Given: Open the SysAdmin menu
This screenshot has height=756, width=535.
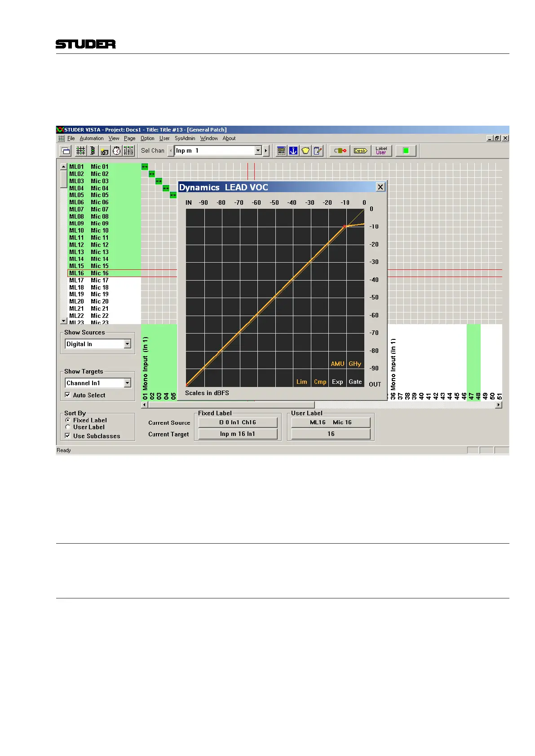Looking at the screenshot, I should coord(185,138).
